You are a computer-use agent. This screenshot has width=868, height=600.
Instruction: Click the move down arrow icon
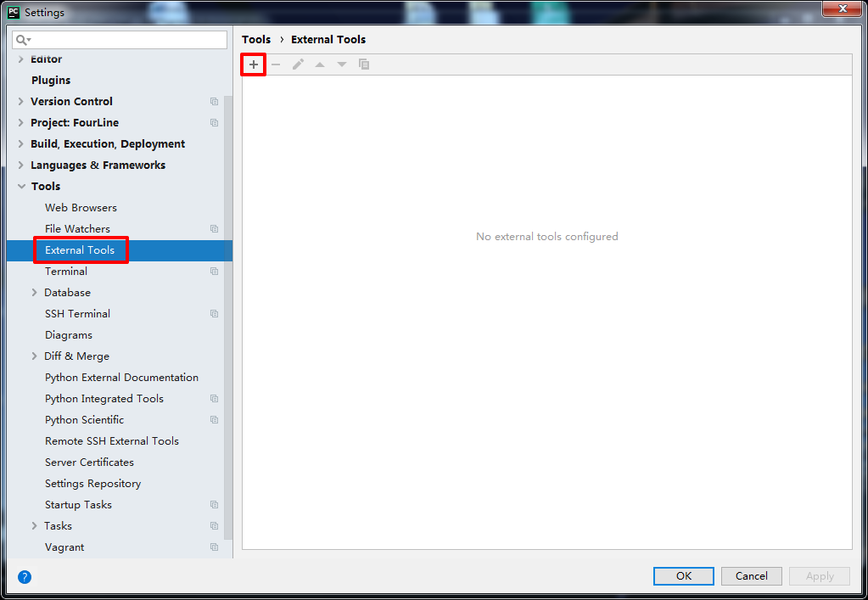point(342,64)
